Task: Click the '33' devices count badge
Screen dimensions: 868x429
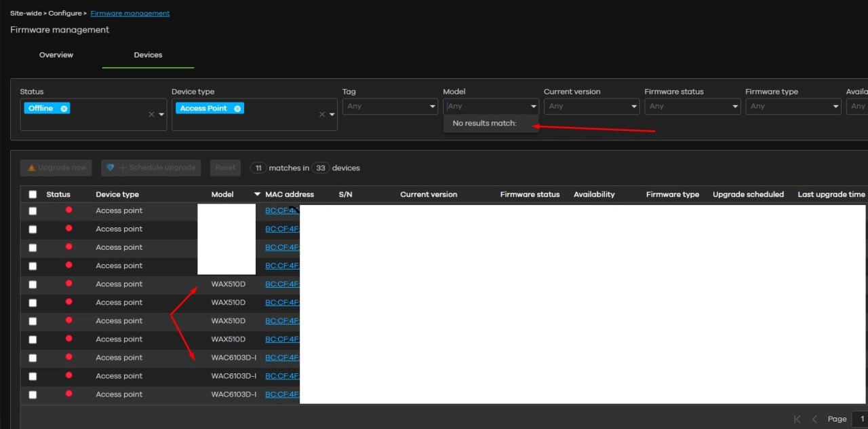Action: click(321, 168)
